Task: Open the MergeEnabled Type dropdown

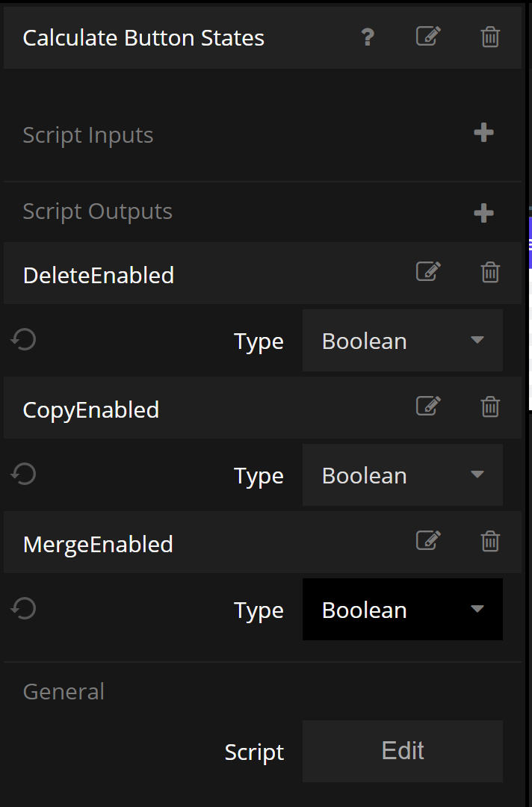Action: 402,610
